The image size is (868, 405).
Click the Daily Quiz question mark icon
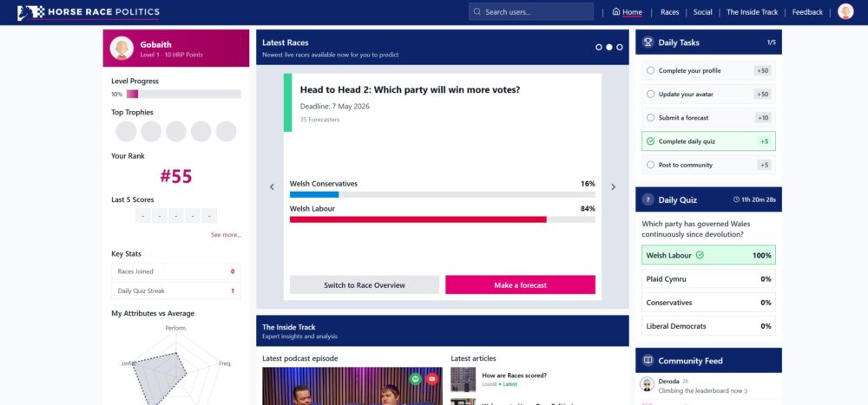coord(648,199)
